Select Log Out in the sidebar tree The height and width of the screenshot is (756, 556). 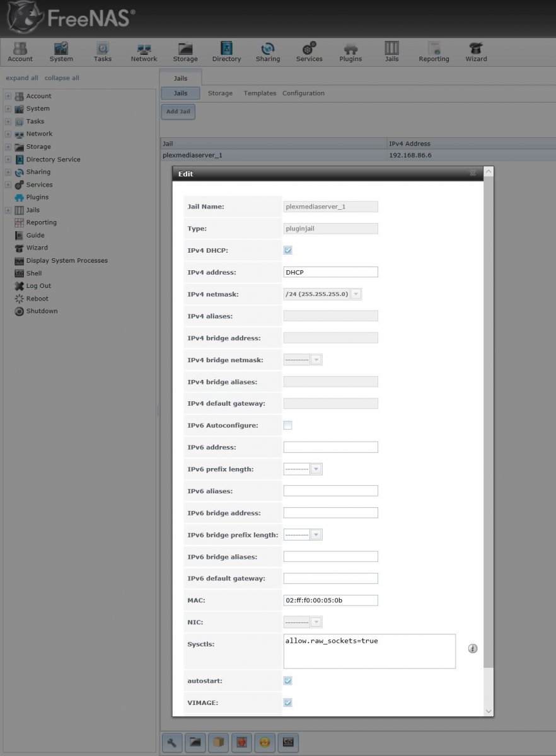(38, 286)
